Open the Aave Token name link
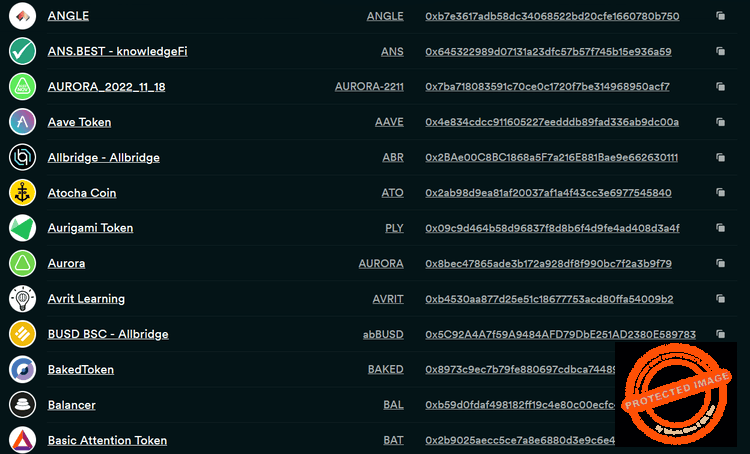Image resolution: width=750 pixels, height=454 pixels. click(x=79, y=122)
